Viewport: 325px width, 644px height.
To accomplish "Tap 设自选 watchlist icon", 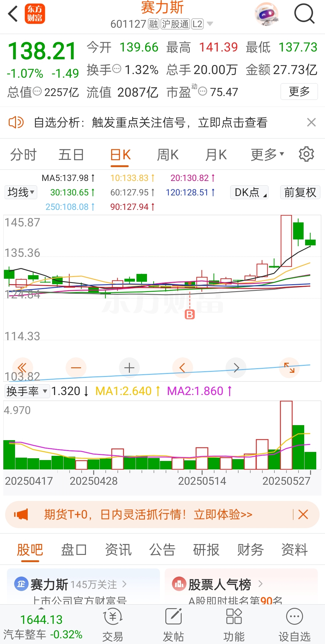I will [x=295, y=625].
